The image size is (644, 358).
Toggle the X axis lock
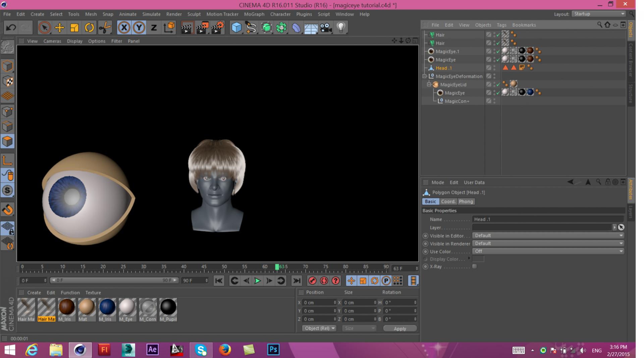(x=124, y=28)
